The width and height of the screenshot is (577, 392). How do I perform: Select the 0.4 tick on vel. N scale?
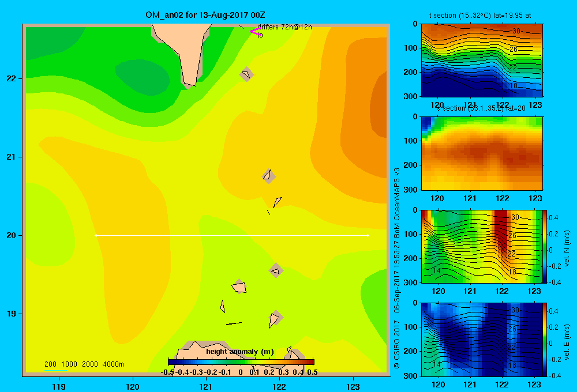coord(553,218)
